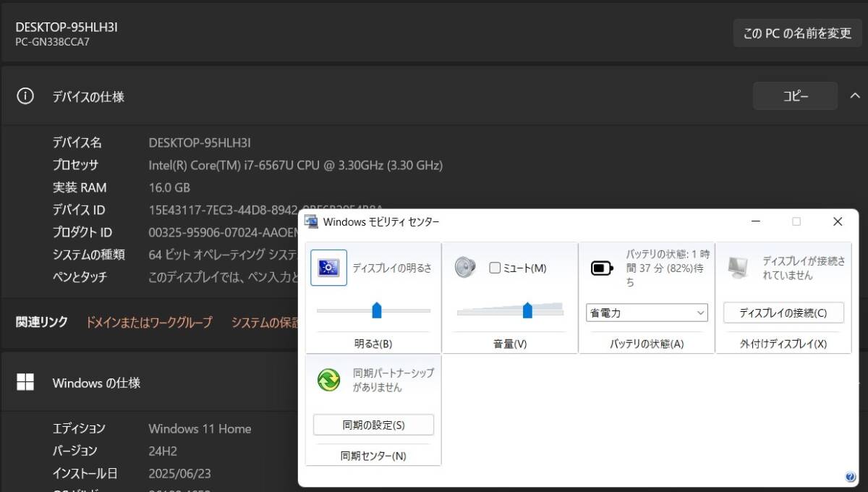Open display brightness icon in Mobility Center

pyautogui.click(x=328, y=268)
